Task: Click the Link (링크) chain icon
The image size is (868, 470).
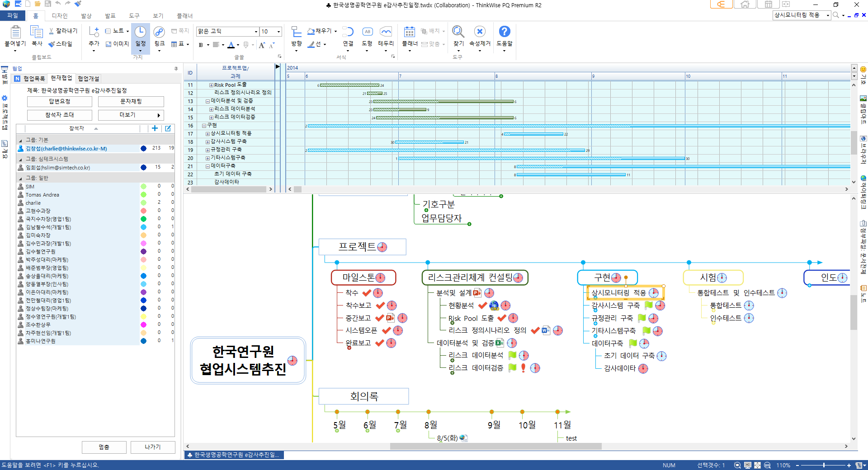Action: [x=159, y=32]
